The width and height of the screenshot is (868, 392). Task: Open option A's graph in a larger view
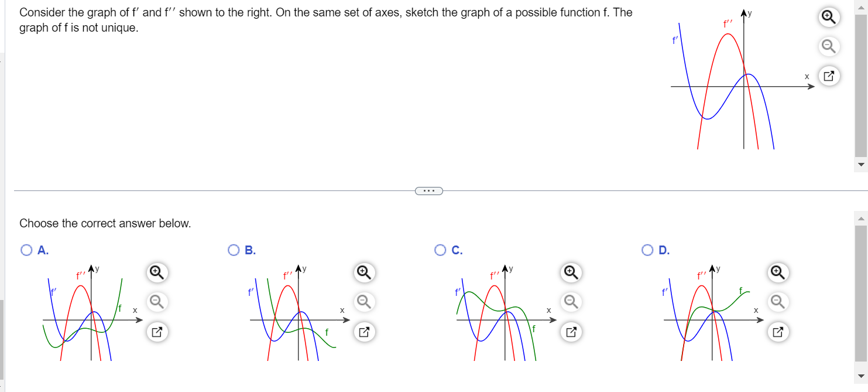pos(156,332)
